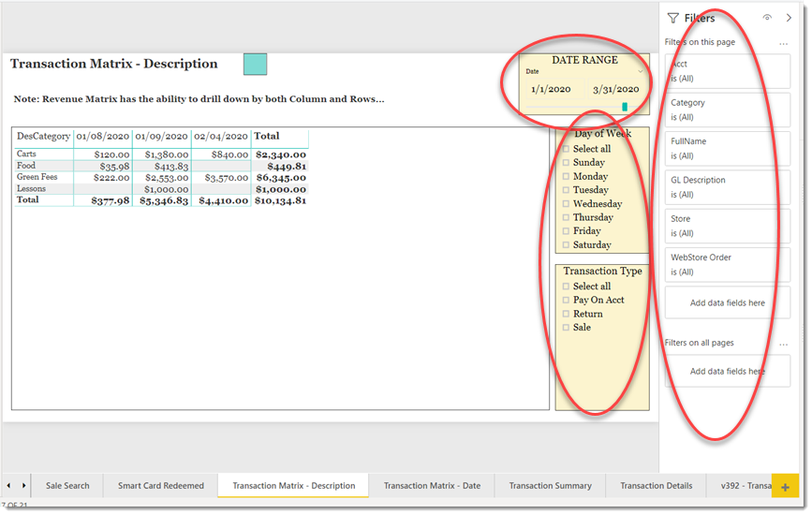Click the DATE RANGE slicer heading

584,61
